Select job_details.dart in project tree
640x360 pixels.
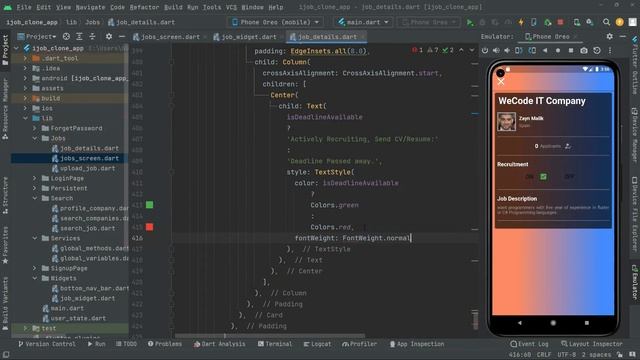(x=89, y=148)
